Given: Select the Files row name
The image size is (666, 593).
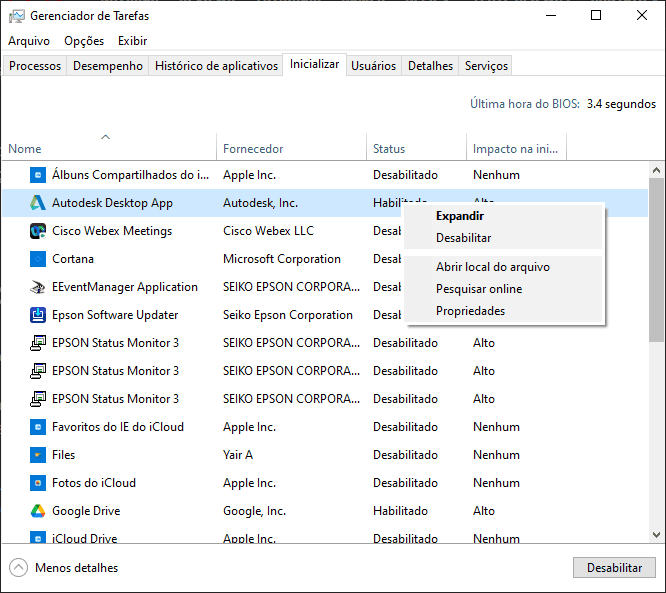Looking at the screenshot, I should [63, 455].
